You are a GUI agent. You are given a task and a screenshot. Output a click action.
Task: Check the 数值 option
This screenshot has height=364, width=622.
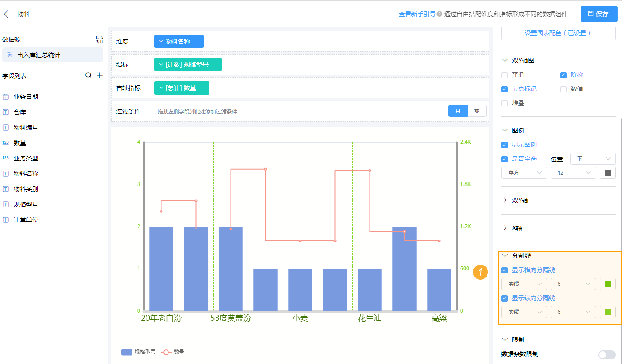pos(563,89)
